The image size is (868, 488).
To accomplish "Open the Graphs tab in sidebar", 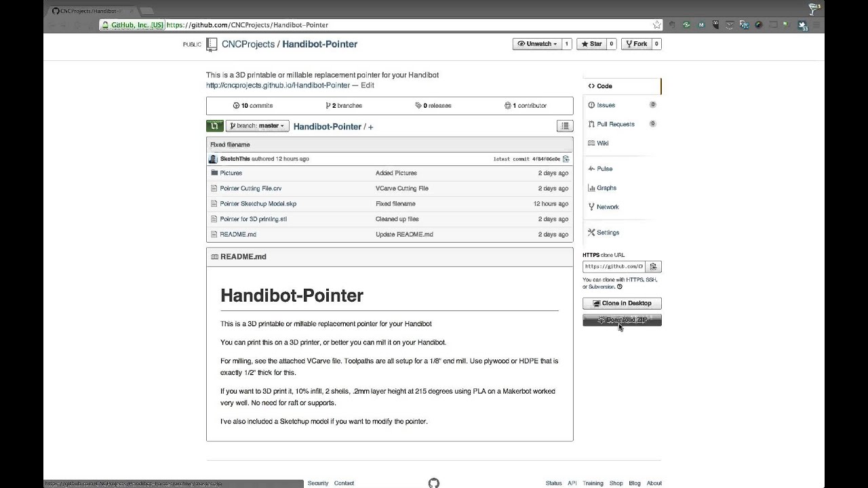I will click(x=622, y=188).
